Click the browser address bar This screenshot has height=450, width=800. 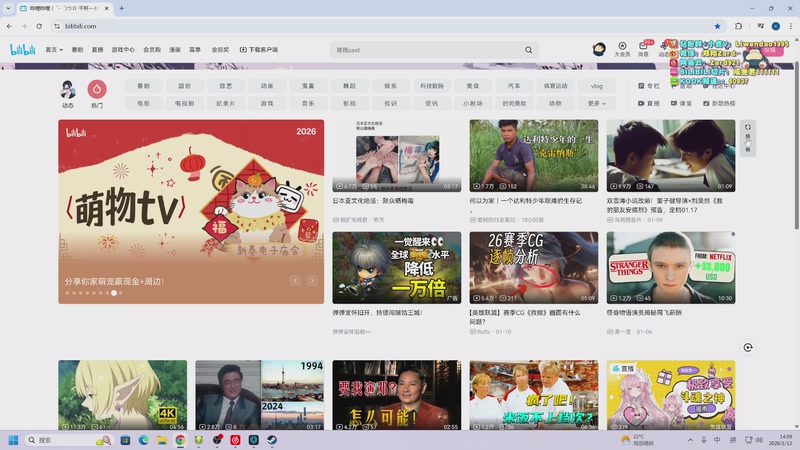(x=388, y=26)
